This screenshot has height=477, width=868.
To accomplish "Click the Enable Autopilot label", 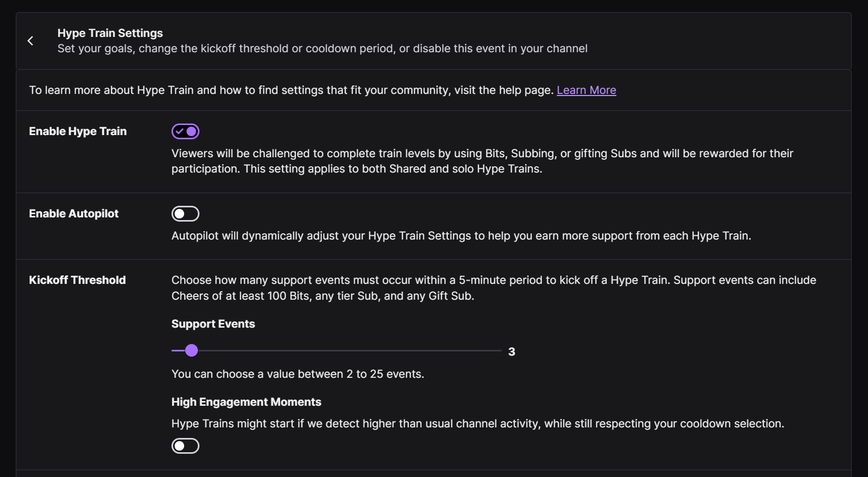I will (74, 214).
